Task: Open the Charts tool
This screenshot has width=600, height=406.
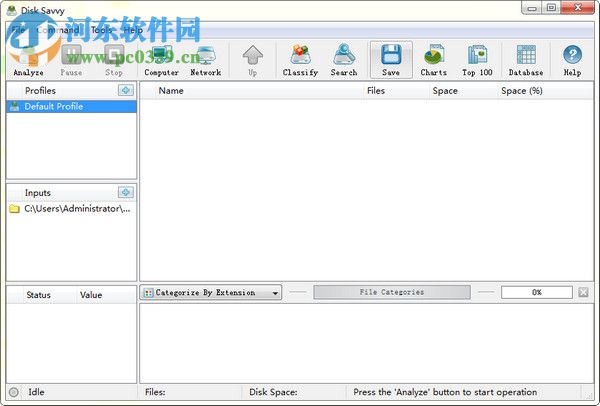Action: [x=434, y=60]
